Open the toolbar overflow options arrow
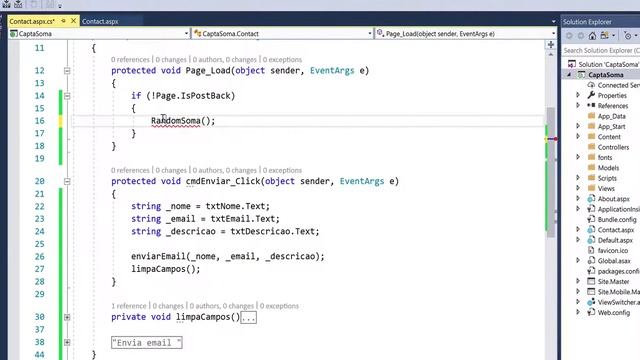The image size is (640, 360). coord(60,5)
